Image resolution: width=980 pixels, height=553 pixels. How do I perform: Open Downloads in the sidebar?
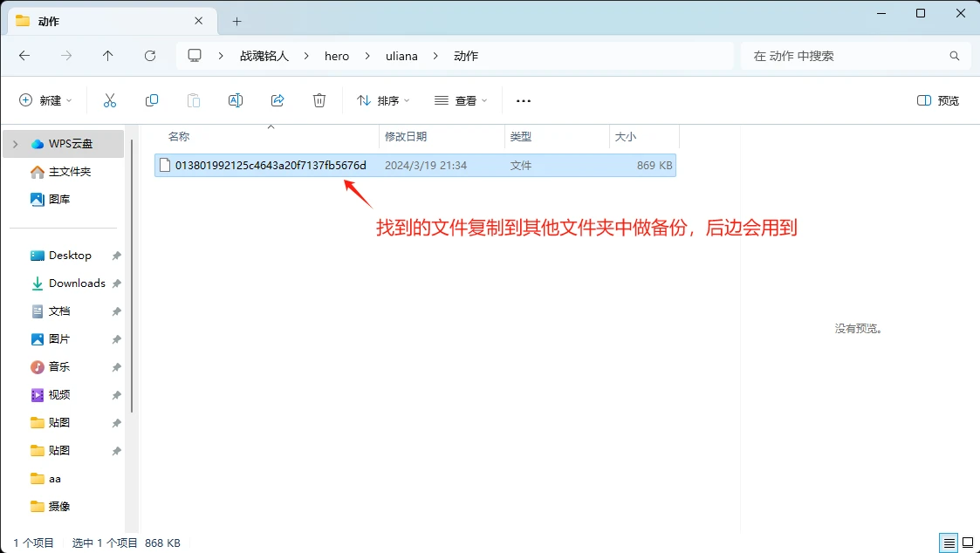pos(77,283)
